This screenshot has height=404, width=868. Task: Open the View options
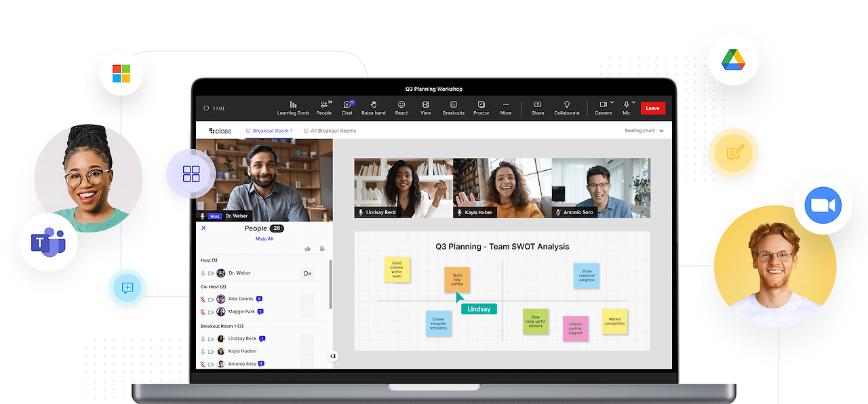click(426, 105)
